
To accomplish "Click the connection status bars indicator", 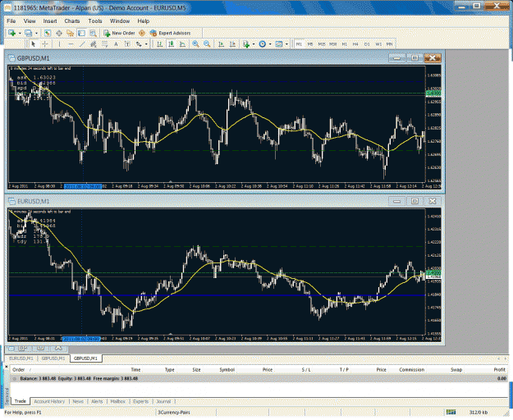I will (451, 413).
